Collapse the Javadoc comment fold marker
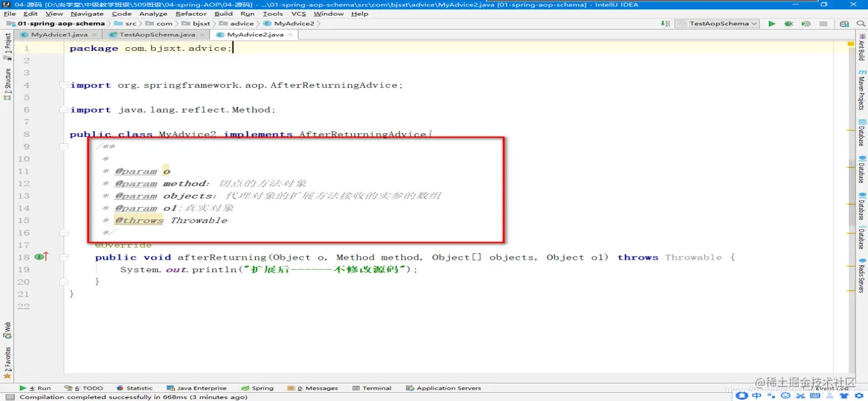Screen dimensions: 868x401 [x=63, y=146]
